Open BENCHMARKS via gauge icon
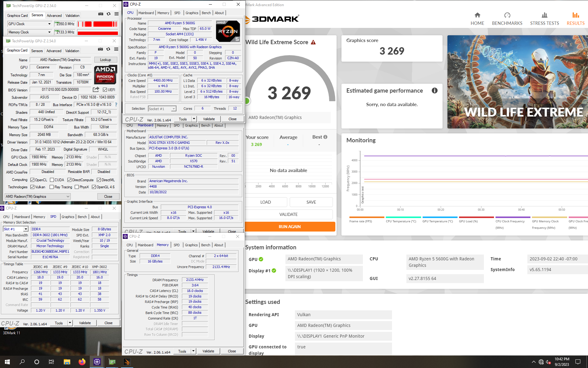This screenshot has height=368, width=588. 507,15
